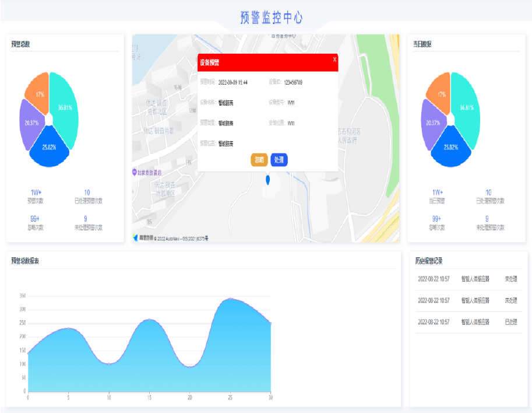Close the 设备预警 popup with the X
Screen dimensions: 532x413
[334, 60]
